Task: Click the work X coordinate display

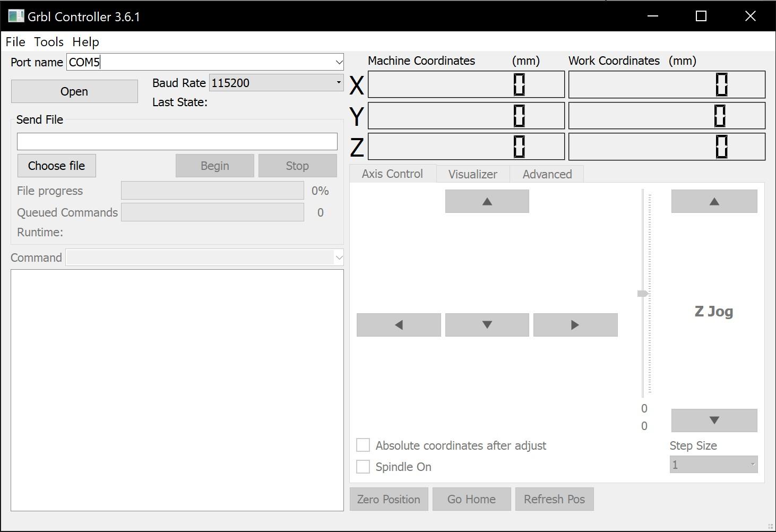Action: pos(667,84)
